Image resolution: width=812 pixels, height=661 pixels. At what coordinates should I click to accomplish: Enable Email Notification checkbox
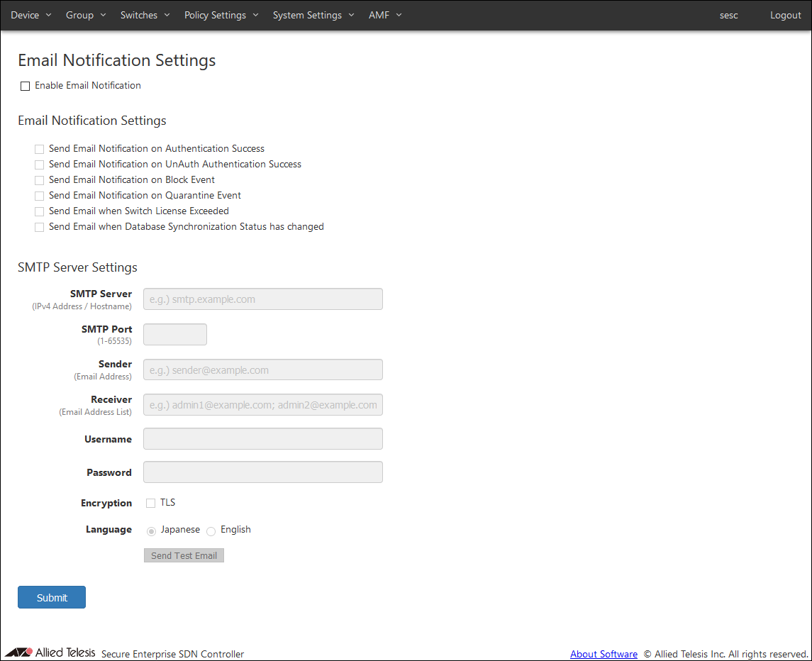point(26,86)
